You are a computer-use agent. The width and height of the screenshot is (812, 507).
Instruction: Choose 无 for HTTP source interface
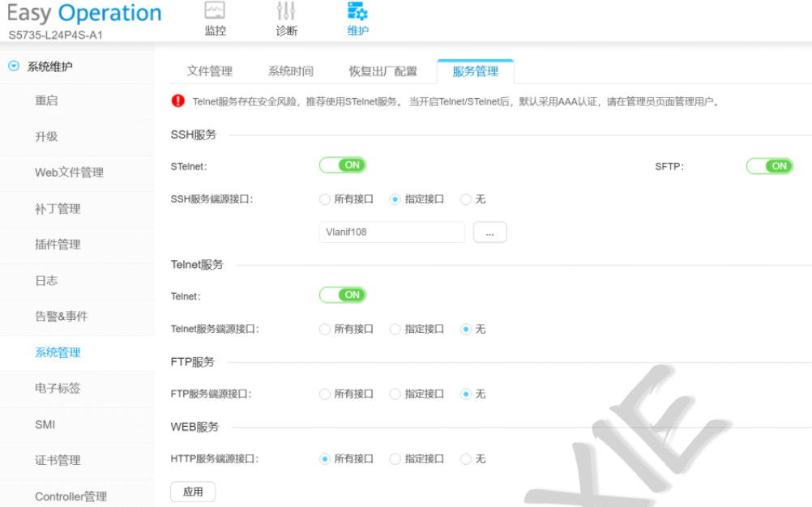pyautogui.click(x=466, y=458)
